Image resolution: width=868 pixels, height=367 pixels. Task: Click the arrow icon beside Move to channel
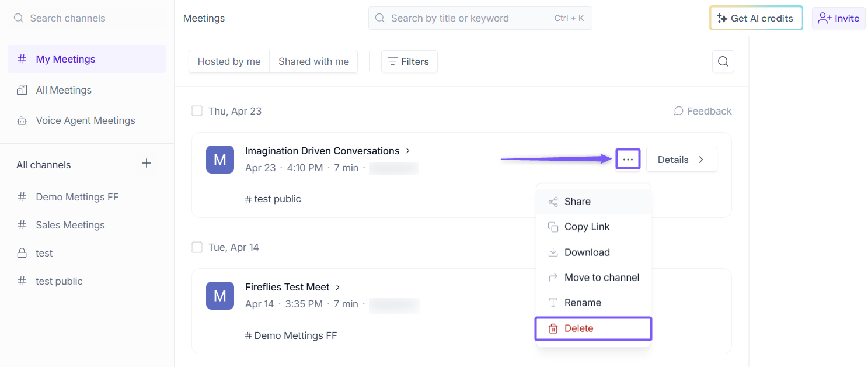coord(553,278)
